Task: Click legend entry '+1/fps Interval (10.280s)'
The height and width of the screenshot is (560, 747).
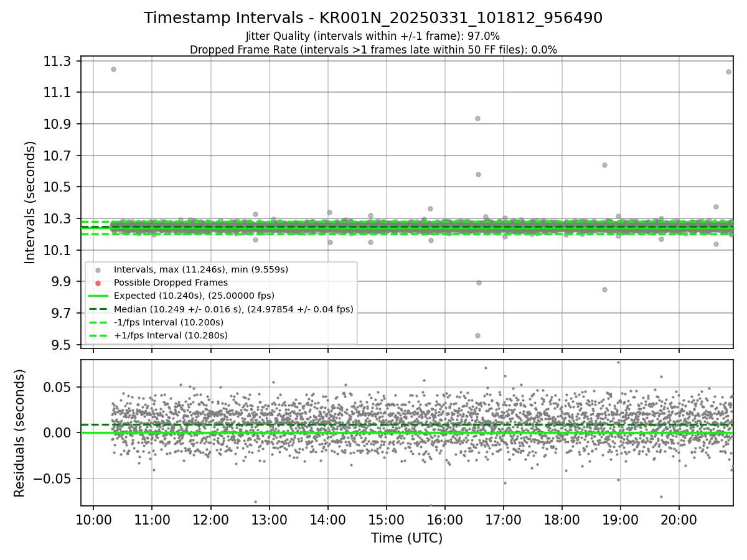Action: (171, 335)
